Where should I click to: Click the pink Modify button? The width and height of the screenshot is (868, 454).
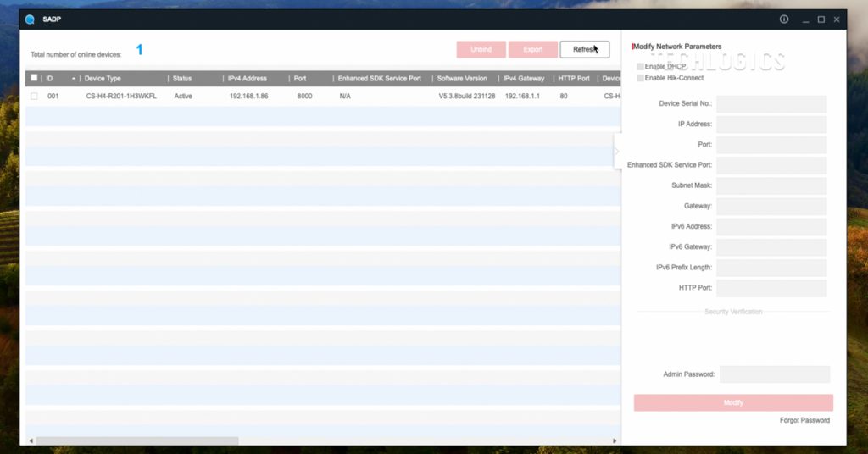click(733, 402)
